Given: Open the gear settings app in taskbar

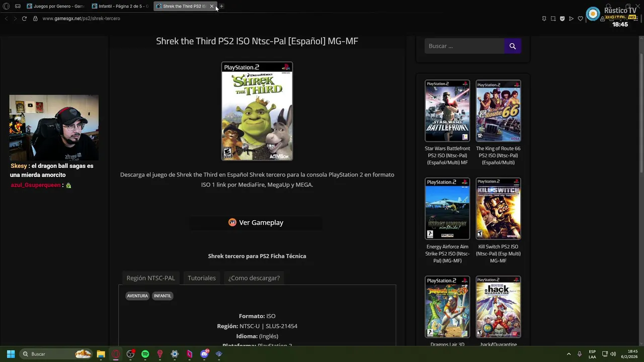Looking at the screenshot, I should 175,354.
